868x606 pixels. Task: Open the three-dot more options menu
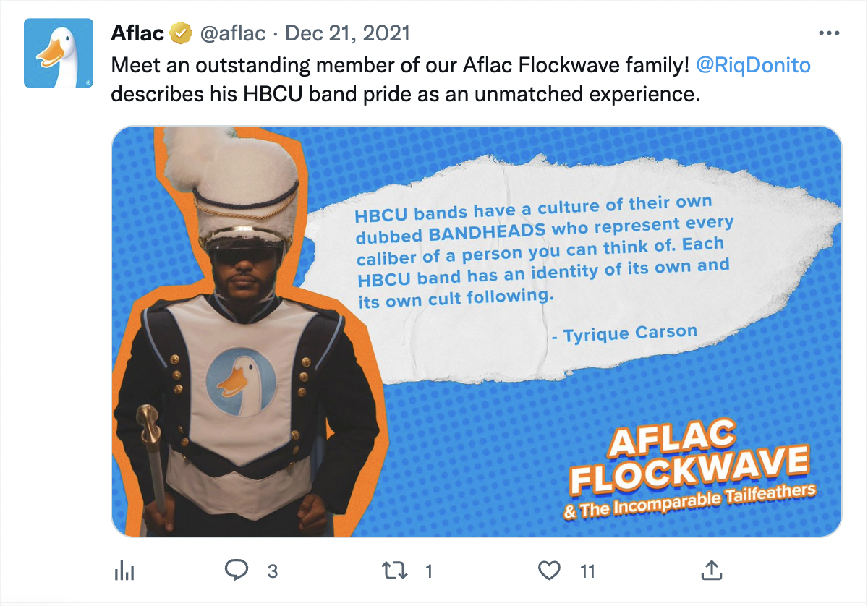coord(828,33)
